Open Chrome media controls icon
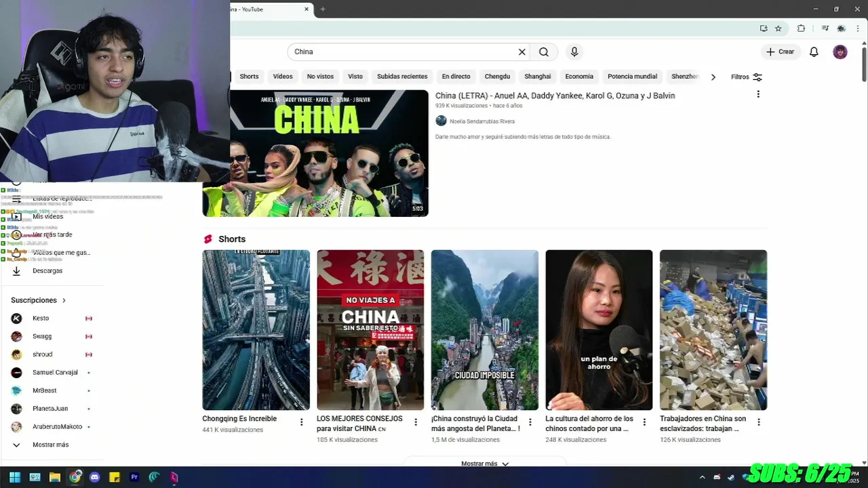868x488 pixels. [x=825, y=28]
